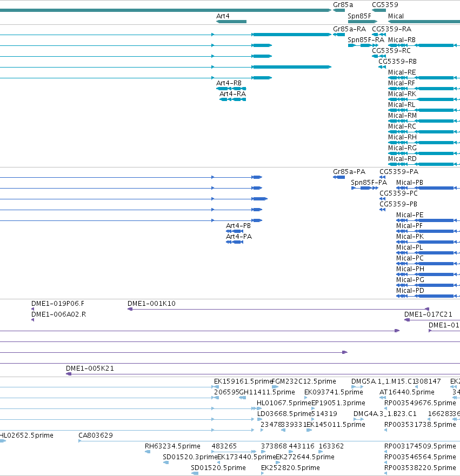Click the Gr85a gene label
This screenshot has width=460, height=476.
pos(343,5)
